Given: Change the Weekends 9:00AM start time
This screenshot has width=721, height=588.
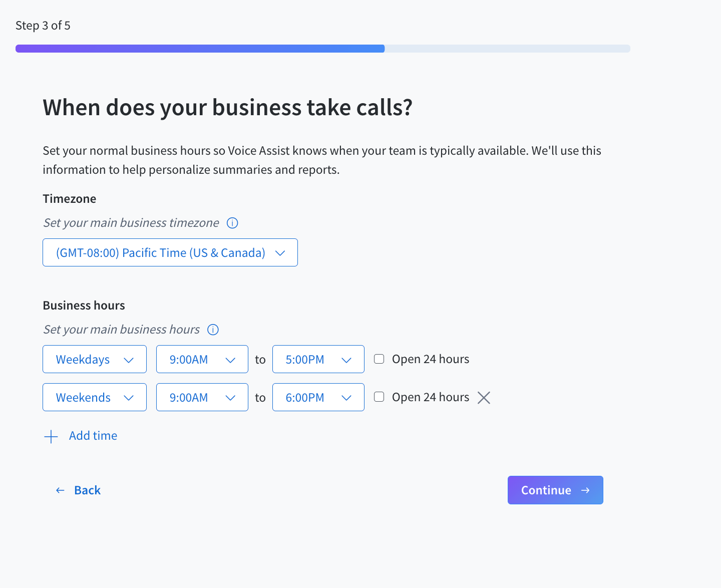Looking at the screenshot, I should [x=202, y=398].
